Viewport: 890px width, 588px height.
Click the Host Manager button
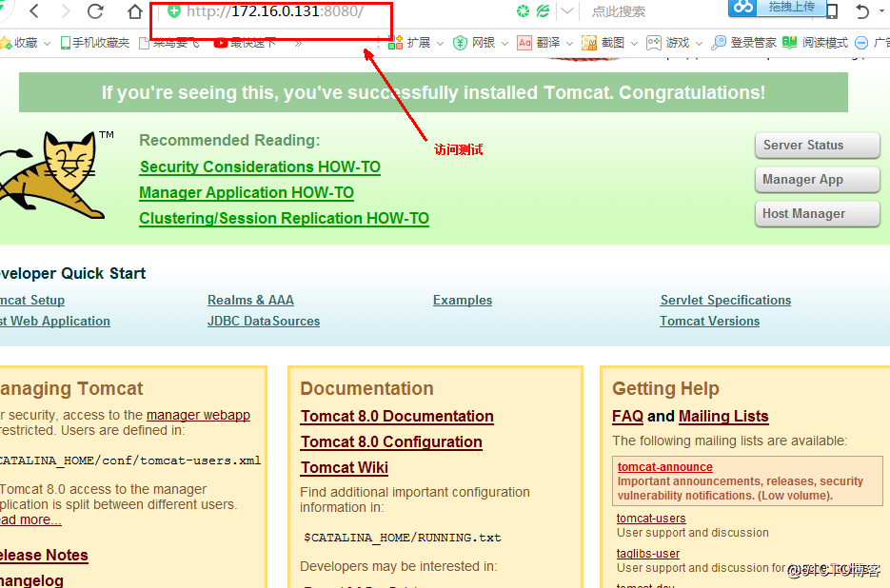(x=818, y=214)
